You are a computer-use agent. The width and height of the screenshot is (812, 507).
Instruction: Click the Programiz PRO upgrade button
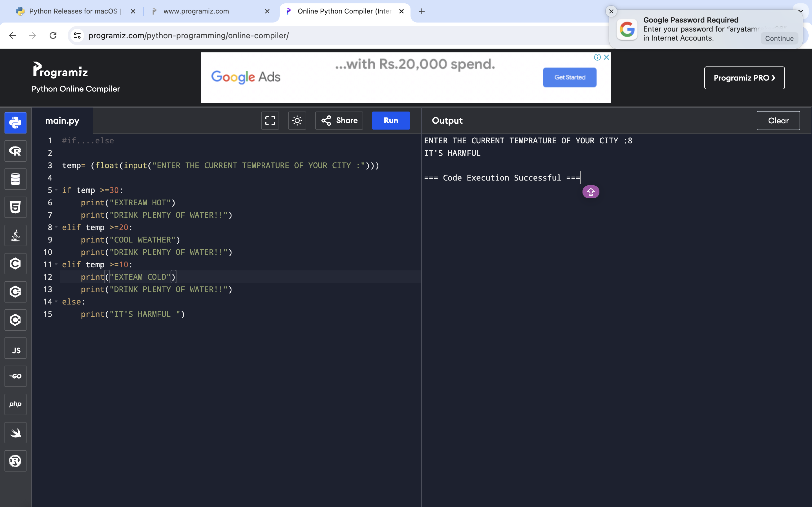745,78
